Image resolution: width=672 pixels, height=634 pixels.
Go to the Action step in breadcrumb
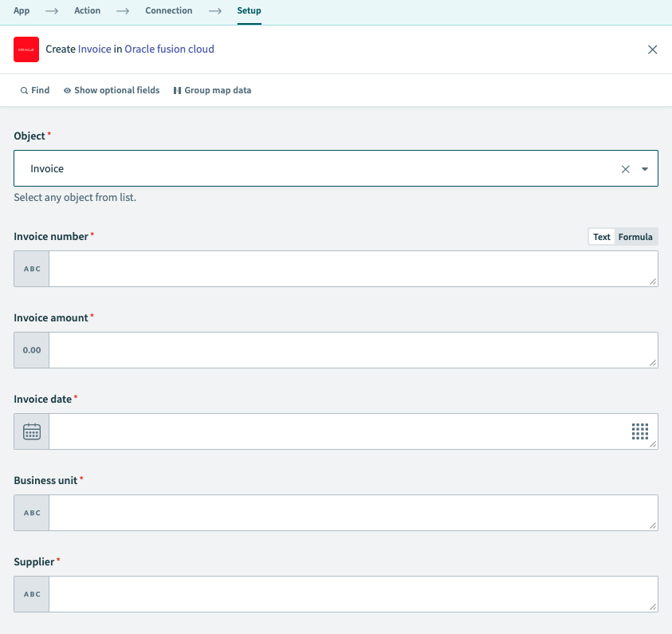pyautogui.click(x=87, y=10)
